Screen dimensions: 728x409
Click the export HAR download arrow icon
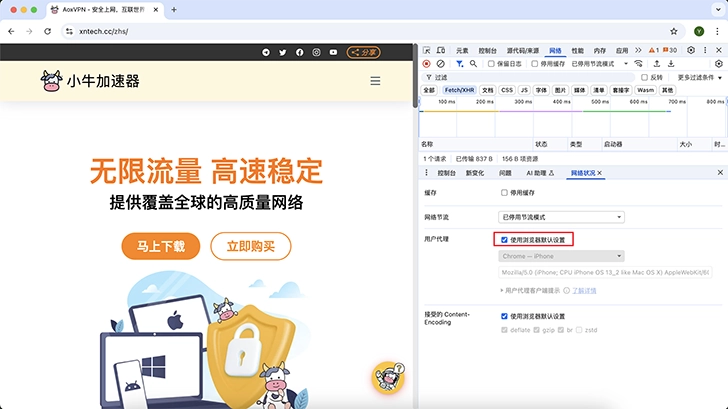coord(671,64)
